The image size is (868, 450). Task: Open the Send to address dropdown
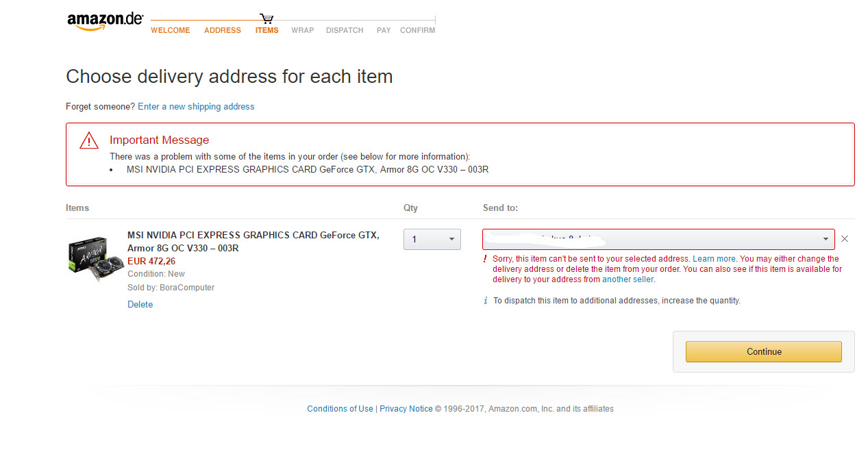658,239
